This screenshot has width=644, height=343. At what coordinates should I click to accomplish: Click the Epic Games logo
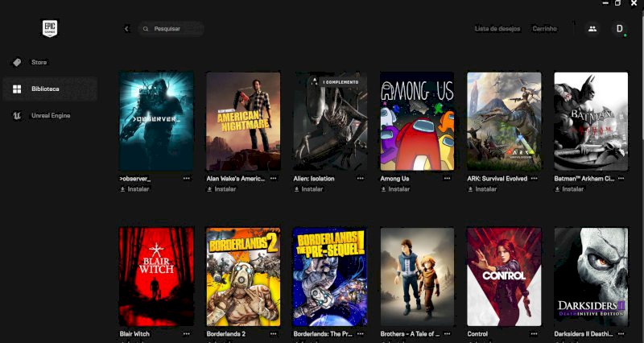click(50, 28)
